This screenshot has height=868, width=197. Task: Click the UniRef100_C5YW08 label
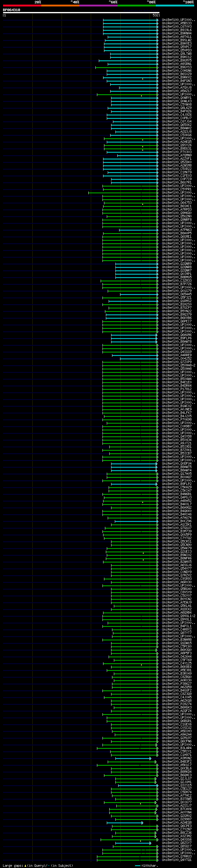(177, 104)
